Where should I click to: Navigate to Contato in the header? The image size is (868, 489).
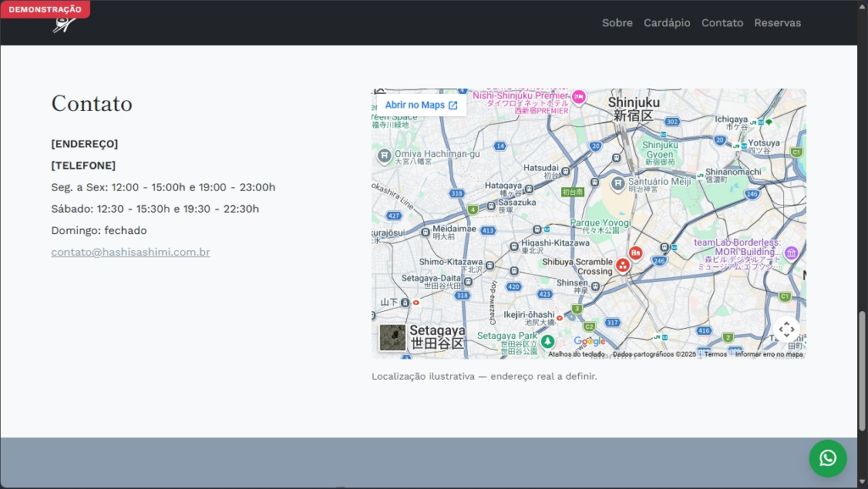pyautogui.click(x=722, y=23)
